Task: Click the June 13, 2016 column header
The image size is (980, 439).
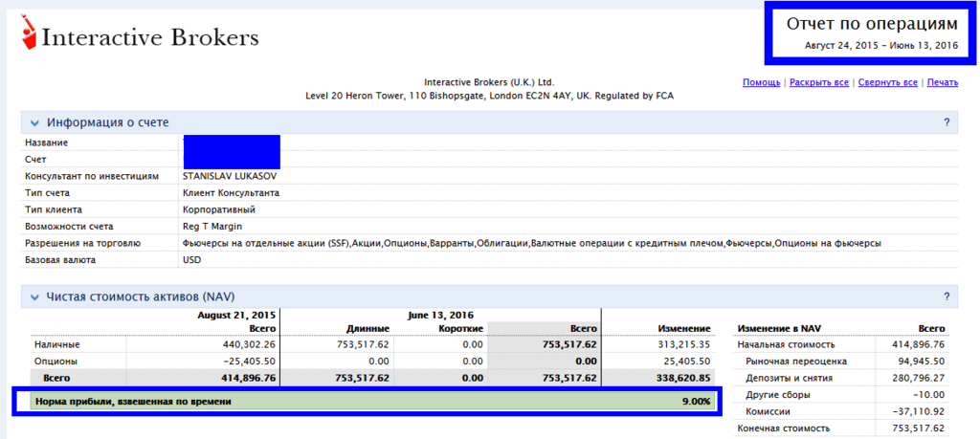Action: 440,315
